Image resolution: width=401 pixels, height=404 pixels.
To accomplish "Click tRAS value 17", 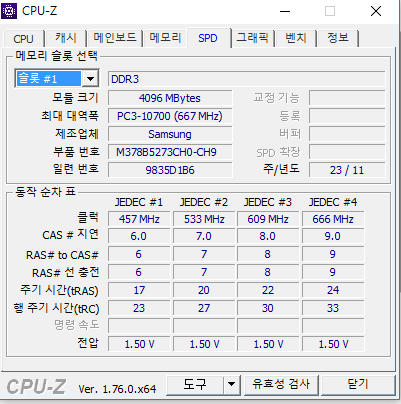I will click(x=139, y=290).
